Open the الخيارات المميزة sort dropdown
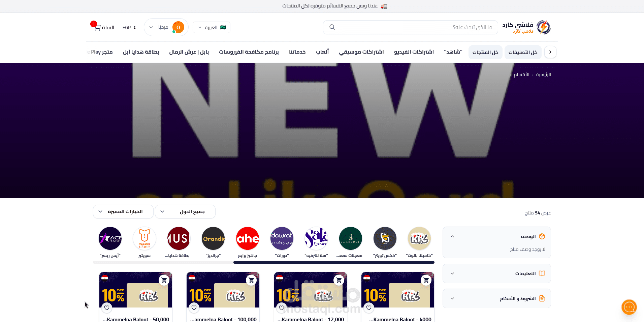644x322 pixels. (123, 211)
